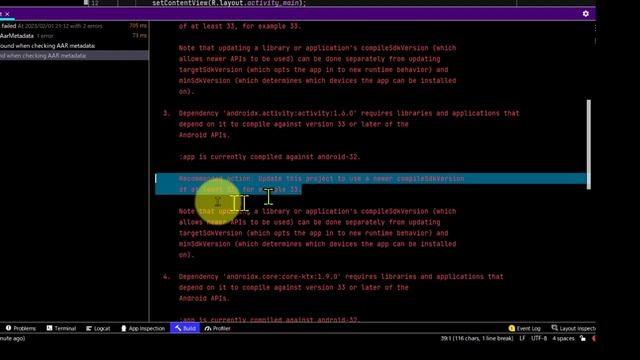This screenshot has width=640, height=360.
Task: Click the highlighted 'Recommended action' line
Action: (x=321, y=178)
